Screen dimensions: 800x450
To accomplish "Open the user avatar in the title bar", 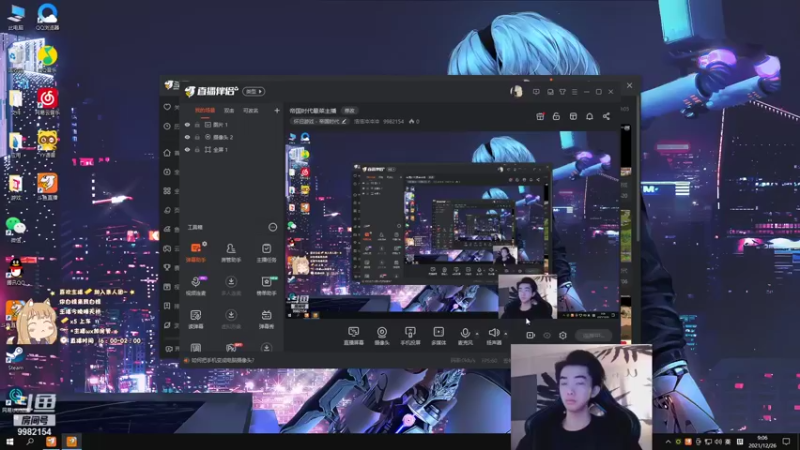I will [516, 91].
